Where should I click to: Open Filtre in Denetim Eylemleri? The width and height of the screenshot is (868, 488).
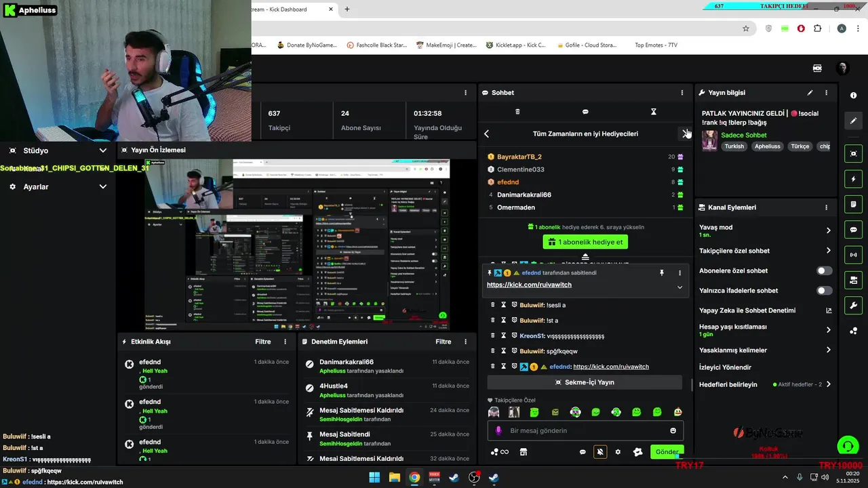[443, 342]
